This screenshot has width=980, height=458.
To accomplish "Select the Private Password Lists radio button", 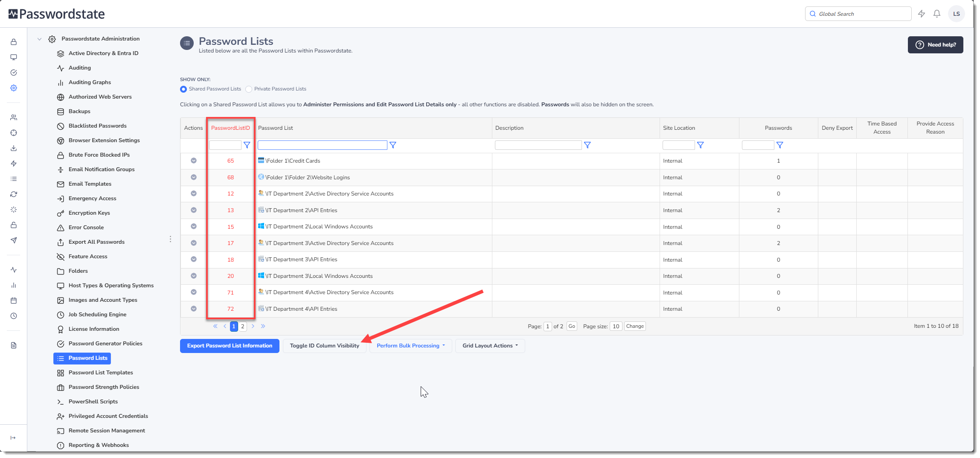I will (249, 89).
